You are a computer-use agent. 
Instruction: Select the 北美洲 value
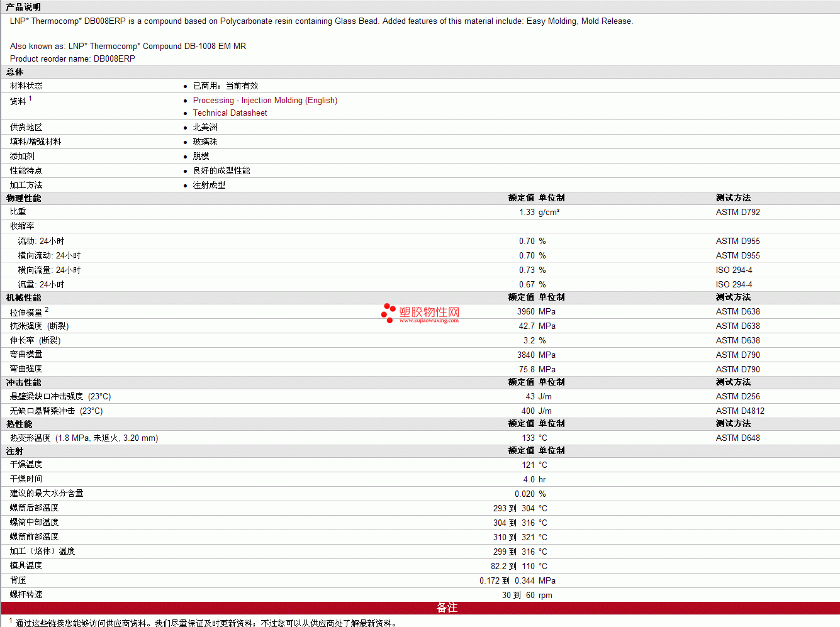pos(205,128)
